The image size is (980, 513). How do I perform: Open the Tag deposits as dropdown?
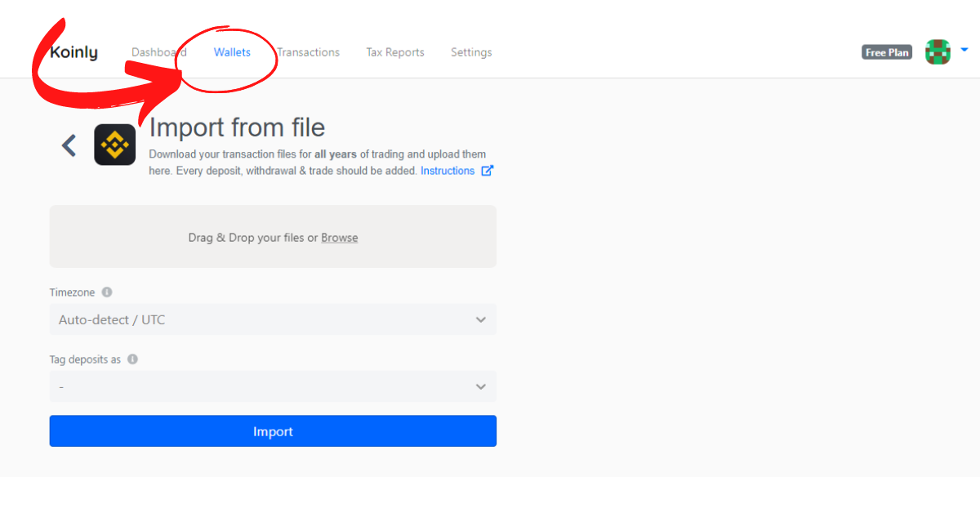pos(273,386)
